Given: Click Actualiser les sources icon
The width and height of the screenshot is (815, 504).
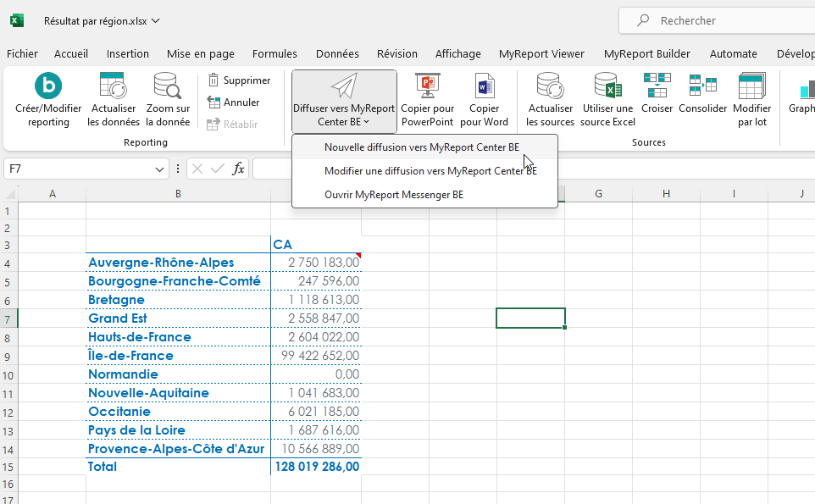Looking at the screenshot, I should (x=551, y=87).
